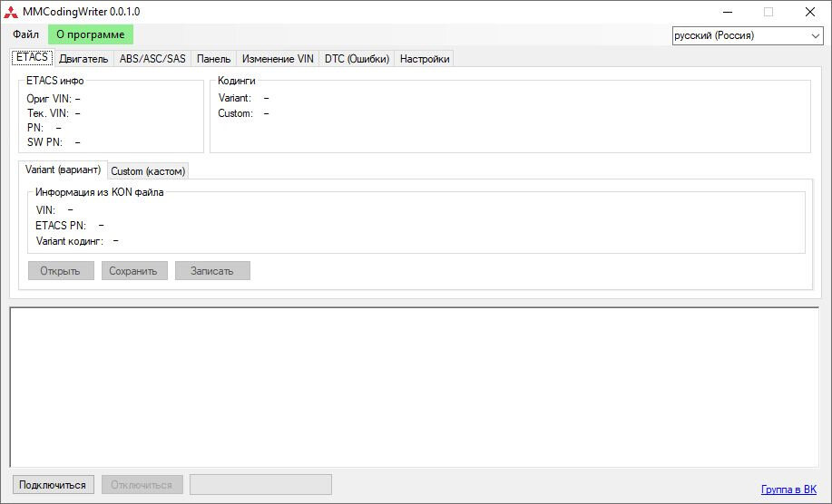Viewport: 832px width, 504px height.
Task: Switch to the Custom (кастом) sub-tab
Action: click(148, 171)
